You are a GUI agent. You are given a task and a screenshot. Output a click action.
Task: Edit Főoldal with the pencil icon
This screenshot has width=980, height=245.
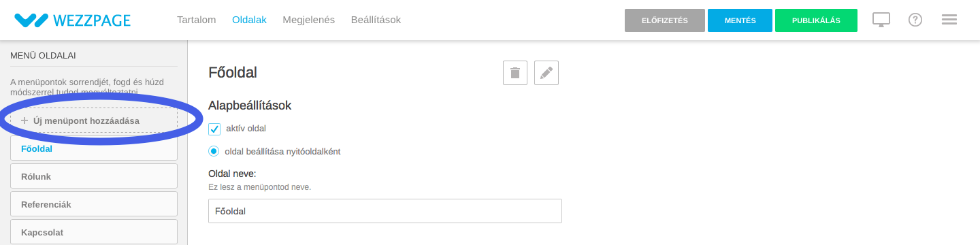[546, 73]
